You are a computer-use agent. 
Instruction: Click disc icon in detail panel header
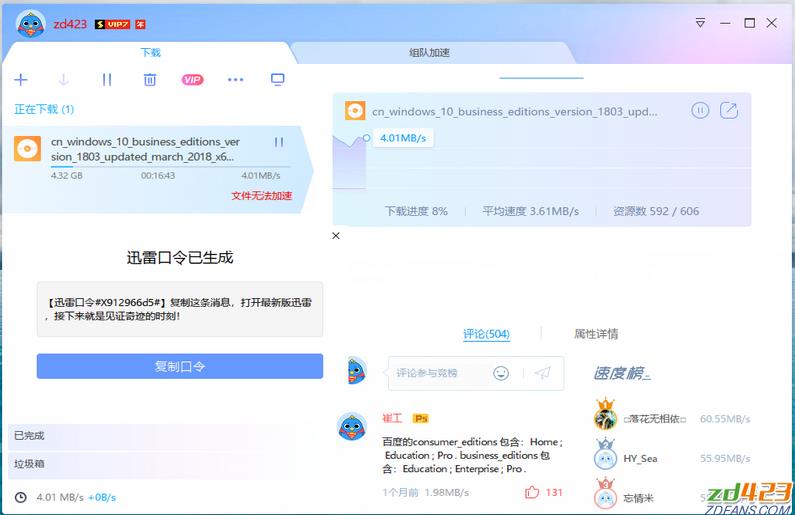tap(355, 111)
